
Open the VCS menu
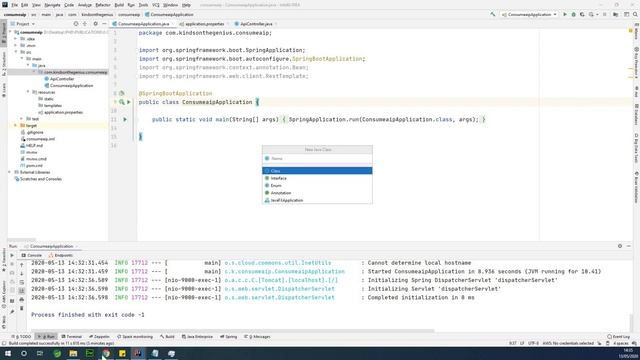pos(156,5)
